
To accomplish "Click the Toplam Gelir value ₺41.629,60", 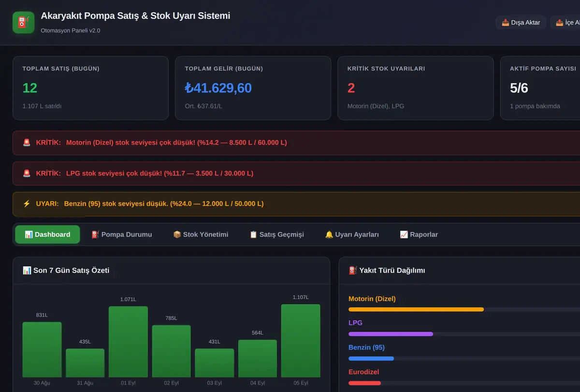I will tap(218, 88).
